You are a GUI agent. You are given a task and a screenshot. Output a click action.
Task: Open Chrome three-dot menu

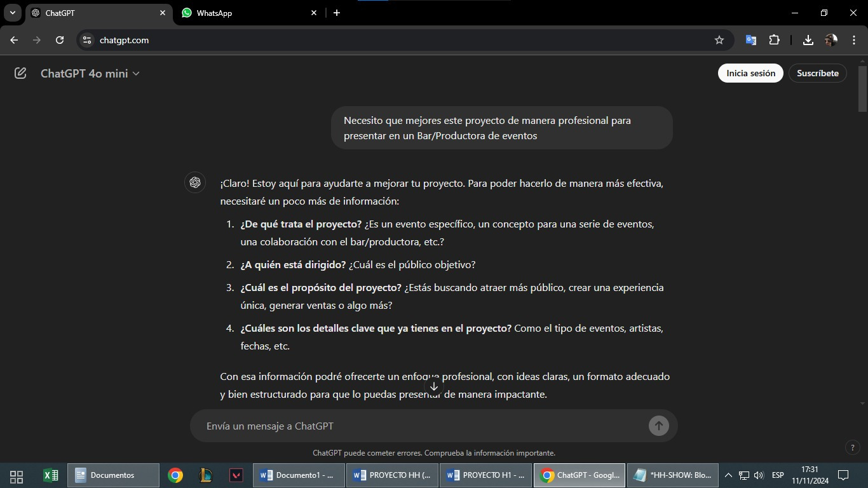(854, 40)
